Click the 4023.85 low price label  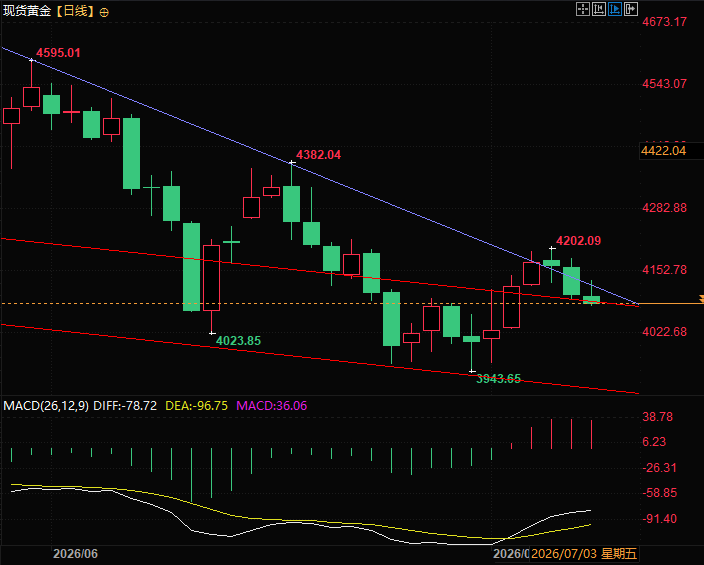coord(238,341)
